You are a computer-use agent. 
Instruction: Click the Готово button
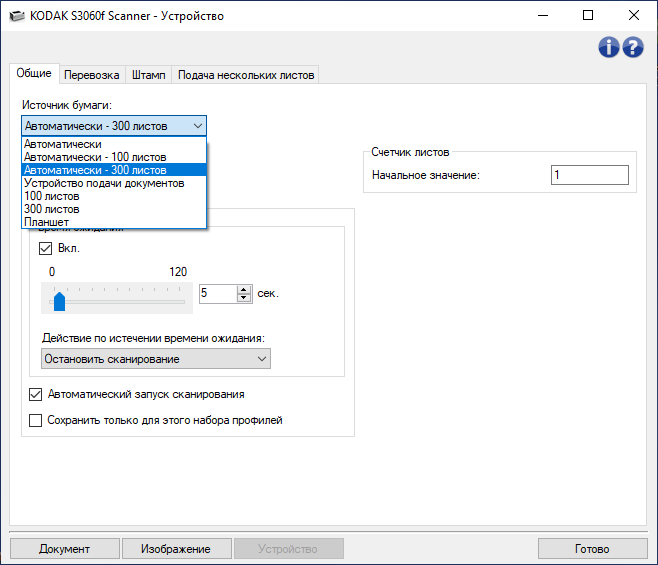click(x=592, y=549)
